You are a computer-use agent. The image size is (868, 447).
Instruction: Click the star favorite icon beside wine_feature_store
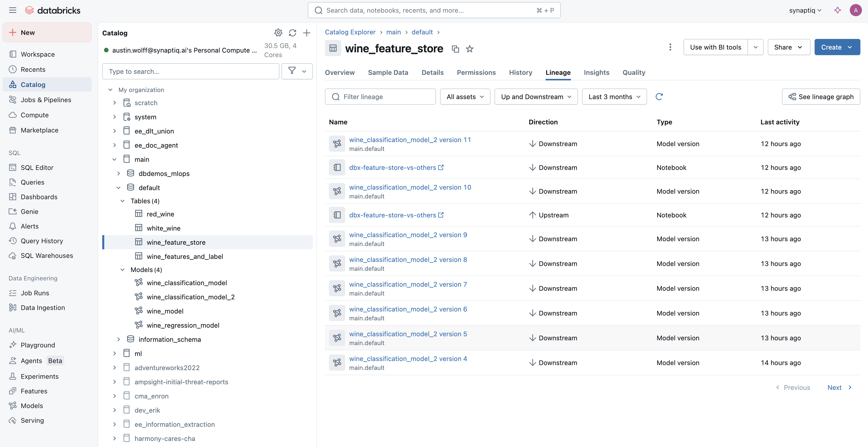pos(469,49)
